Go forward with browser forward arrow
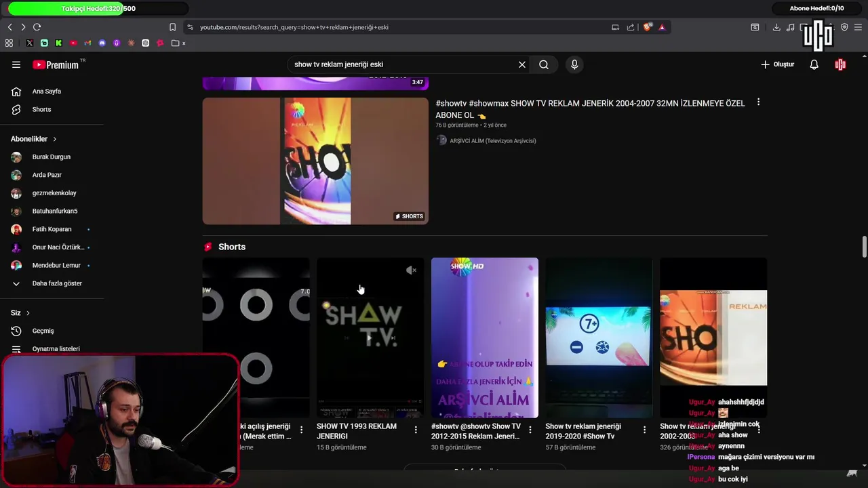868x488 pixels. (x=23, y=27)
